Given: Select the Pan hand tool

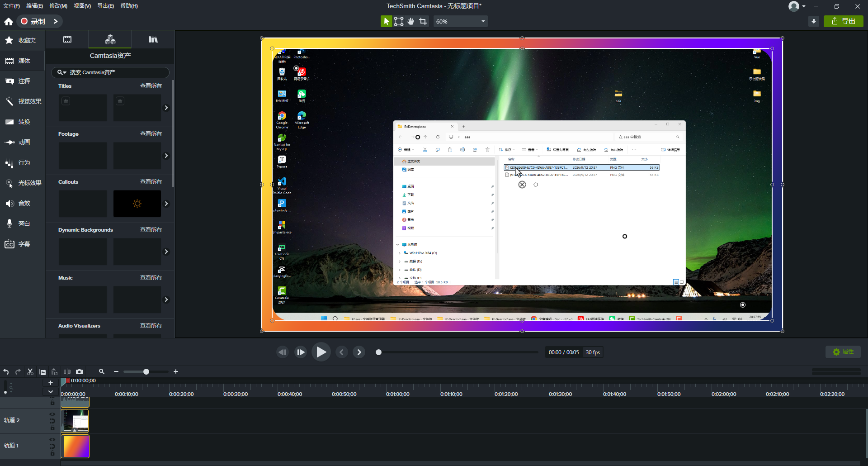Looking at the screenshot, I should (x=410, y=21).
